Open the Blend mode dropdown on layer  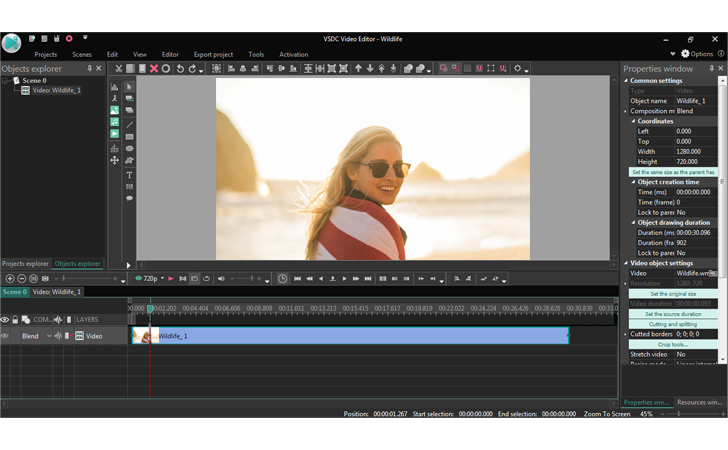point(49,336)
